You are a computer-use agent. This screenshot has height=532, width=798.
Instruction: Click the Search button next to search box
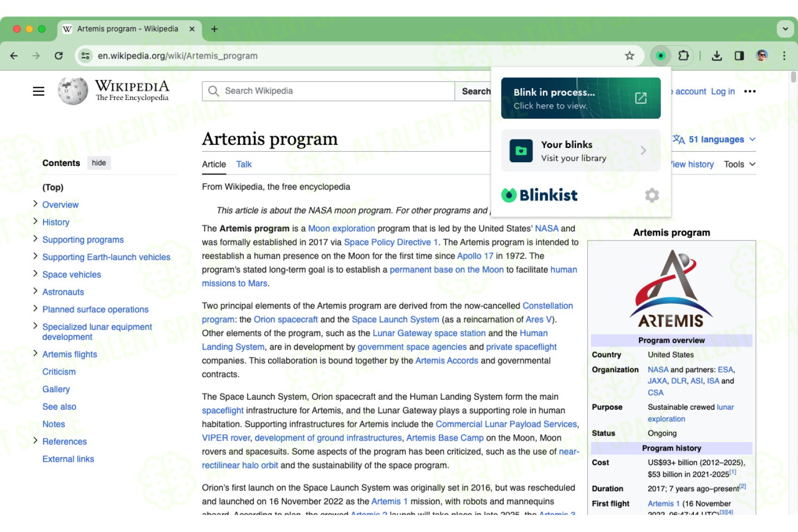click(473, 91)
